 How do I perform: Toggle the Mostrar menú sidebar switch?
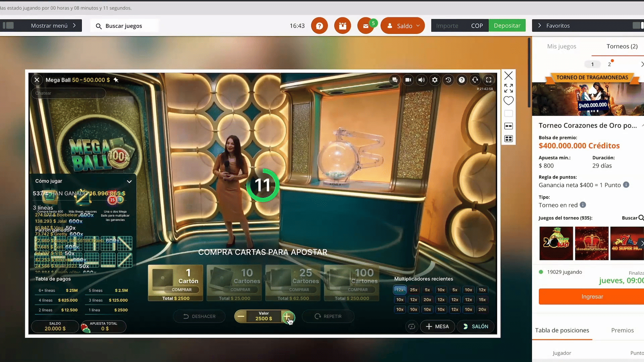point(8,25)
